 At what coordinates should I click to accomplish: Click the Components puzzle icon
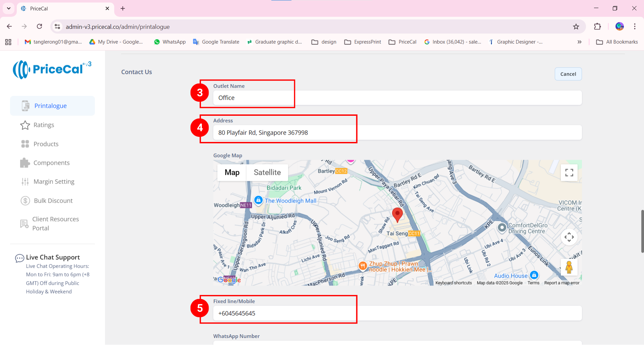[25, 163]
